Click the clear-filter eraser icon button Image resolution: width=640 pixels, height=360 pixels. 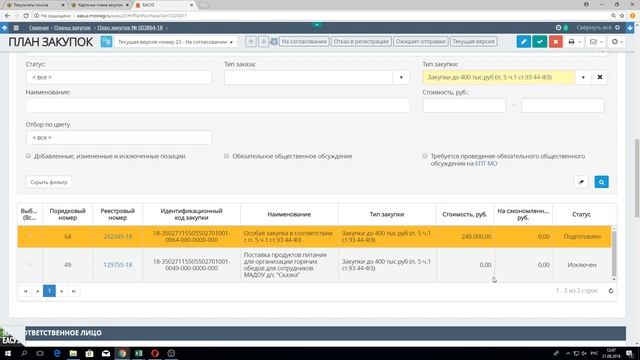(x=581, y=182)
